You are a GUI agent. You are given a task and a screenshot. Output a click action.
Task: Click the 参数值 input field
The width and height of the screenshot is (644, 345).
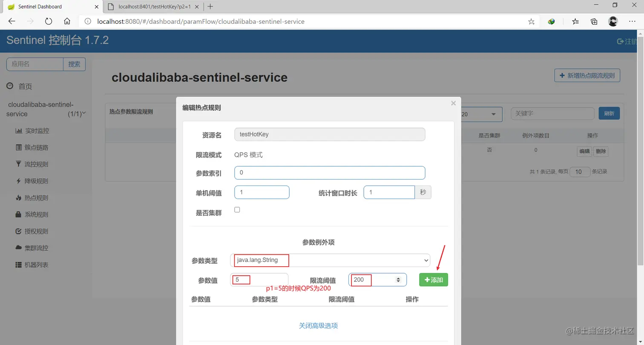click(259, 279)
